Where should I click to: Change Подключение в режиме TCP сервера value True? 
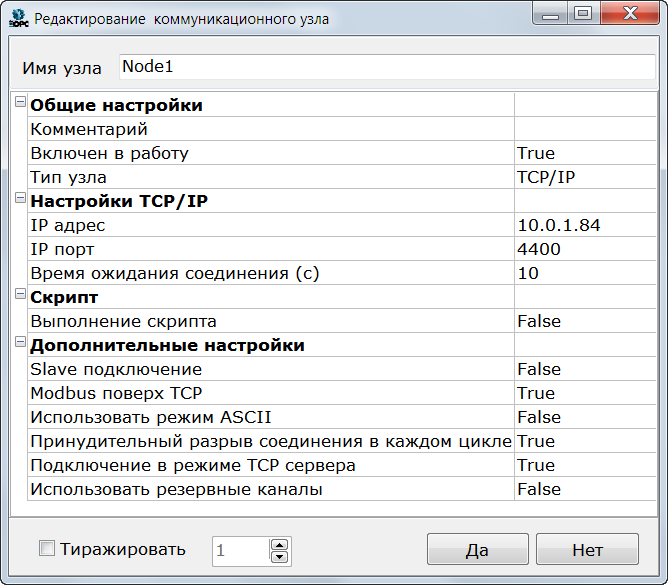[585, 465]
